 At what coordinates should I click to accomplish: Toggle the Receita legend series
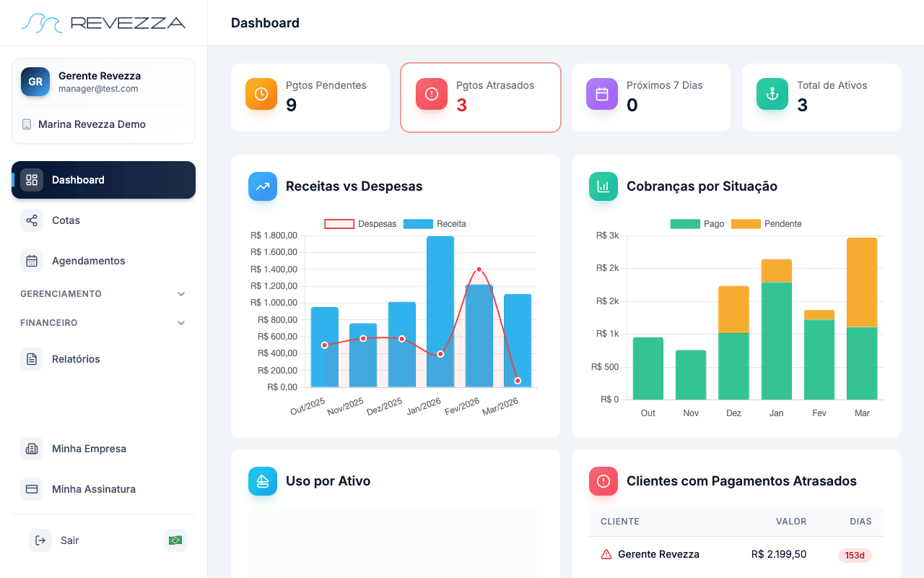pyautogui.click(x=435, y=224)
